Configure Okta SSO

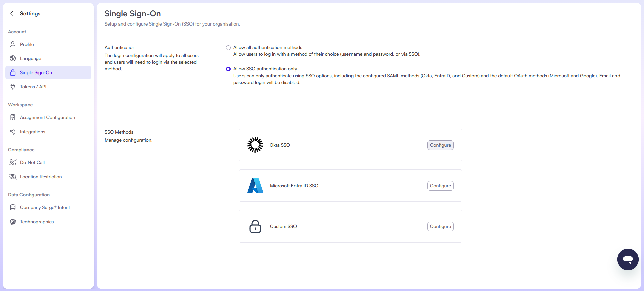point(440,145)
